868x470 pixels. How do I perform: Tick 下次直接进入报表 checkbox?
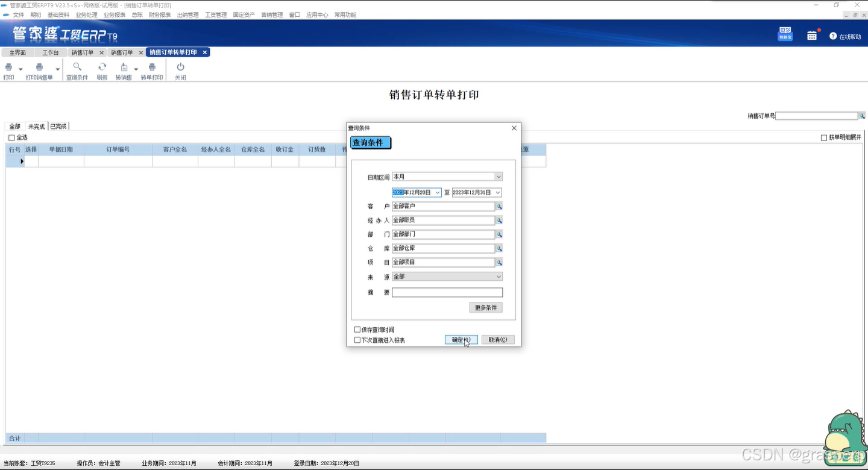click(x=357, y=340)
